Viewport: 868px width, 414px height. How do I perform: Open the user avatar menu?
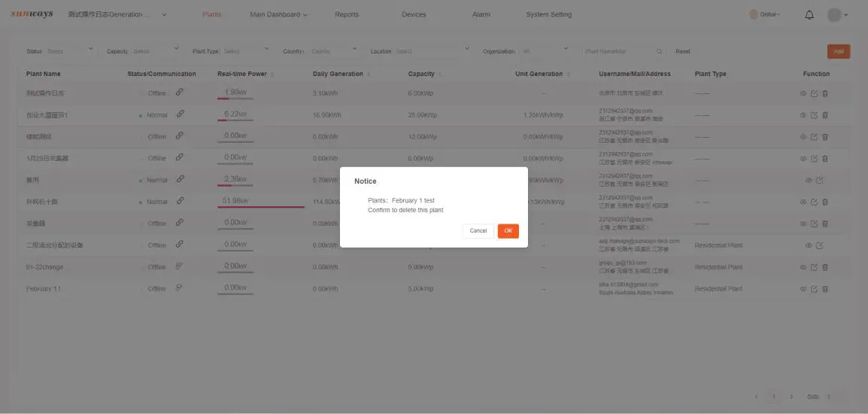pos(838,15)
